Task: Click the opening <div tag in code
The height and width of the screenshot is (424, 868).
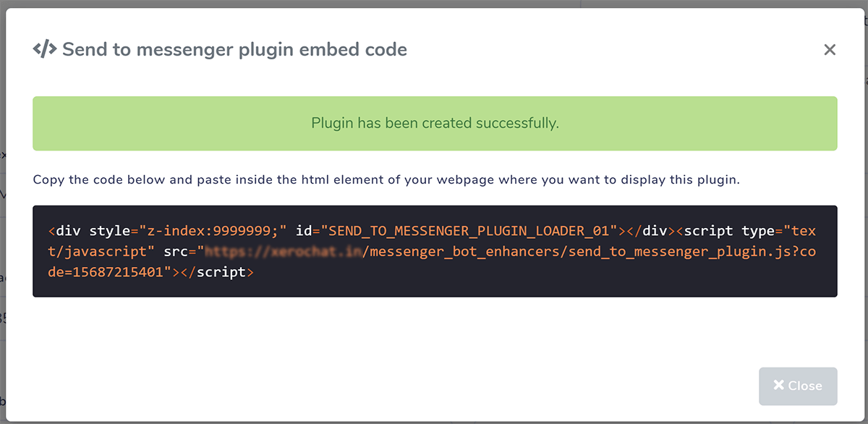Action: [x=66, y=232]
